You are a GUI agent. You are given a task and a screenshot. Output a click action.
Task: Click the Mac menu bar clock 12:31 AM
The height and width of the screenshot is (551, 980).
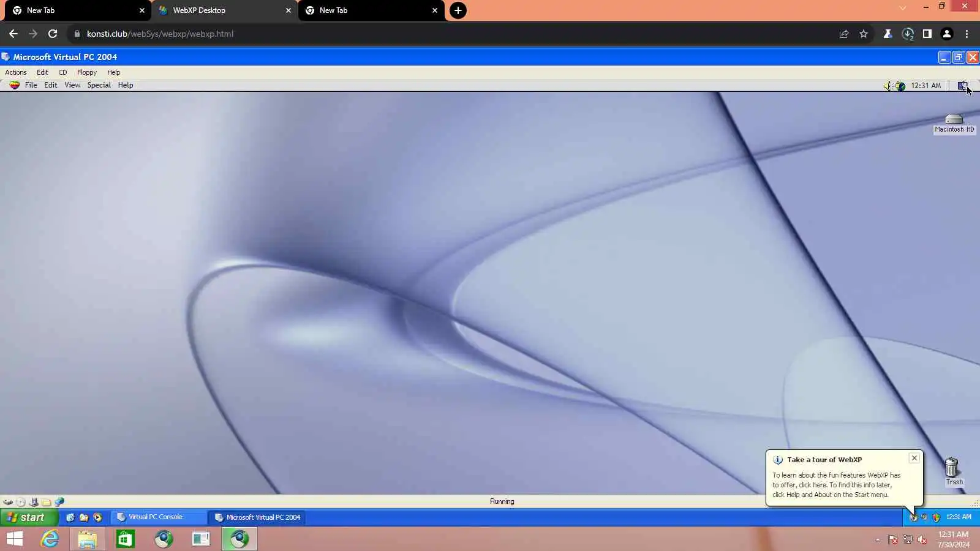point(925,86)
